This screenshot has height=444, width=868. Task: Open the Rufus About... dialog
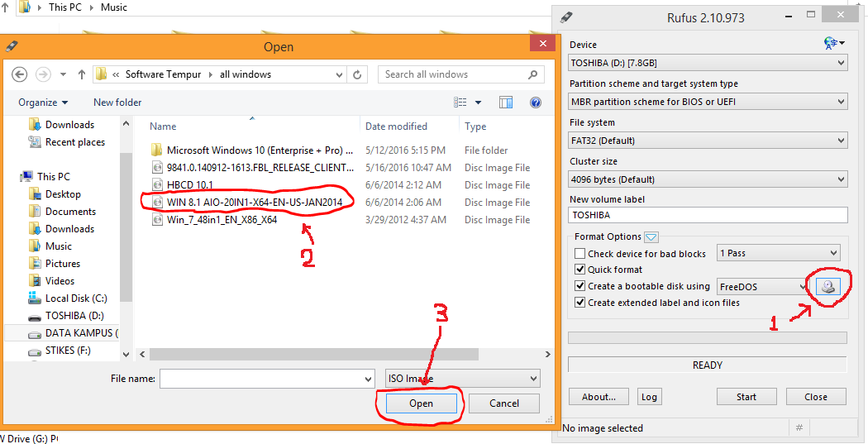[x=599, y=396]
